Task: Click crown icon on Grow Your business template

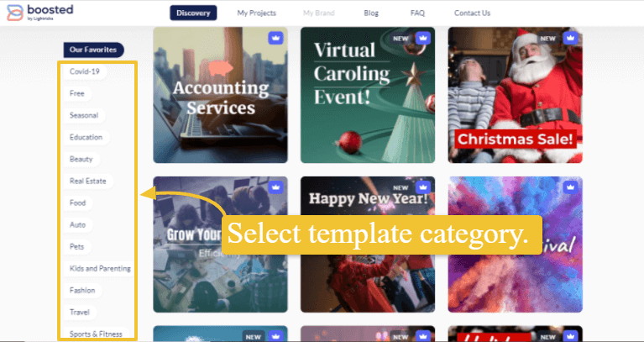Action: point(276,187)
